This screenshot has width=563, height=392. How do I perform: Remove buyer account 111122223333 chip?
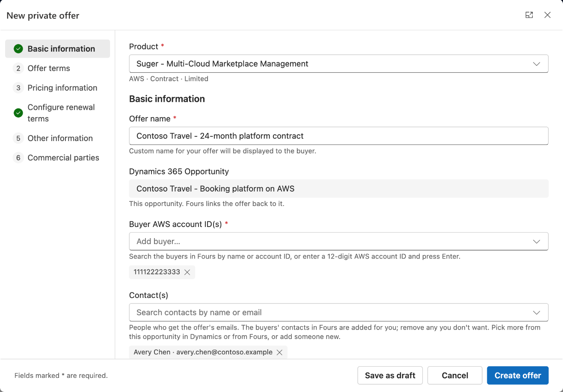[187, 272]
